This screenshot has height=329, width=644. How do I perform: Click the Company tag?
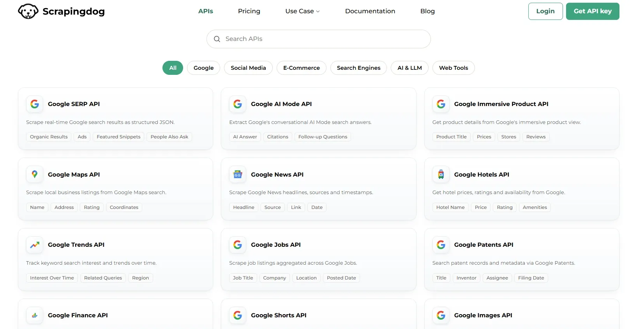274,278
